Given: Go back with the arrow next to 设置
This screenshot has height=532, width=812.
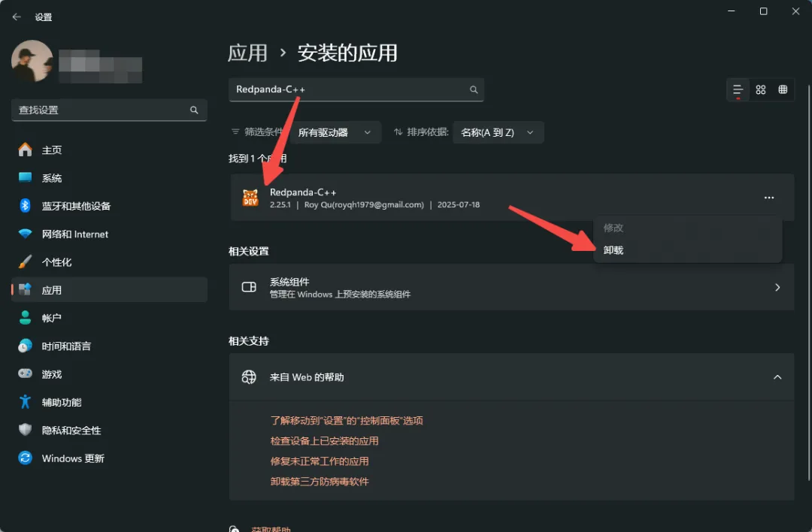Looking at the screenshot, I should coord(17,17).
